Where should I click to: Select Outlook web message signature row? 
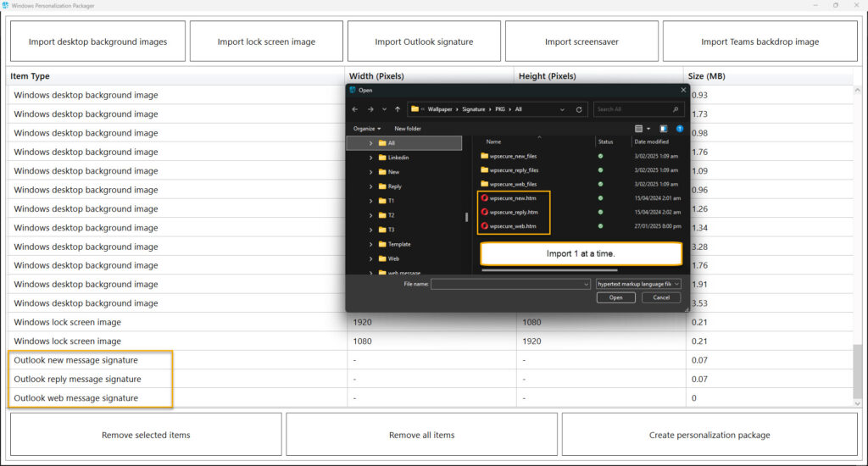pyautogui.click(x=430, y=398)
